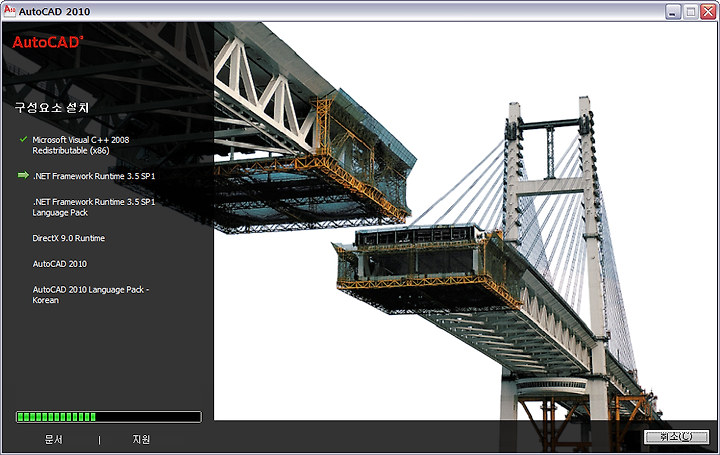Click the installation progress bar
Image resolution: width=720 pixels, height=455 pixels.
tap(109, 417)
